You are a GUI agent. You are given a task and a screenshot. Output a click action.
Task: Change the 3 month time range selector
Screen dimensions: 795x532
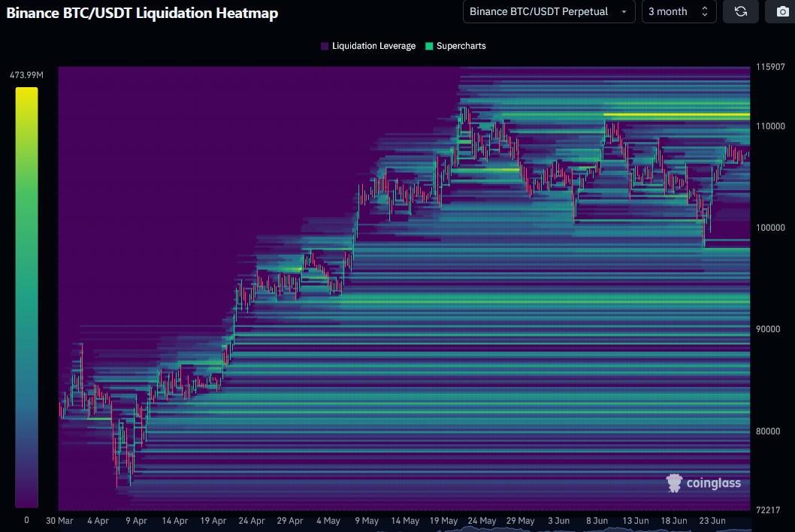(x=679, y=12)
